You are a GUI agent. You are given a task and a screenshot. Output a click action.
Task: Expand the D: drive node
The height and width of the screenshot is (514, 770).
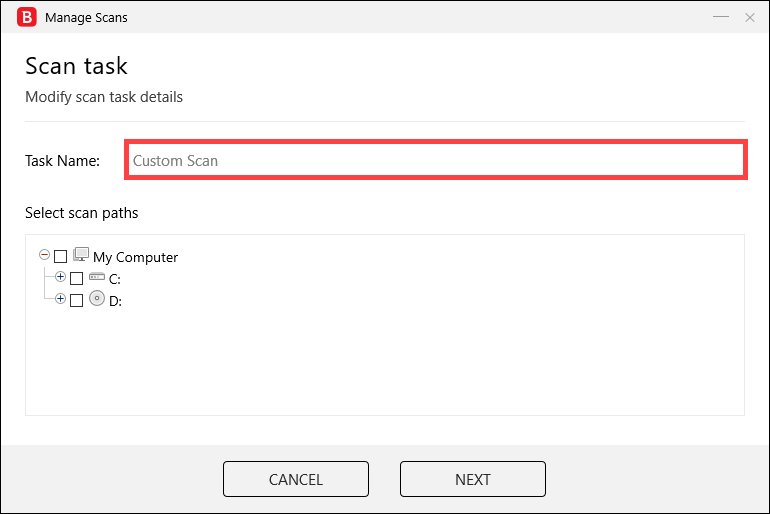60,298
